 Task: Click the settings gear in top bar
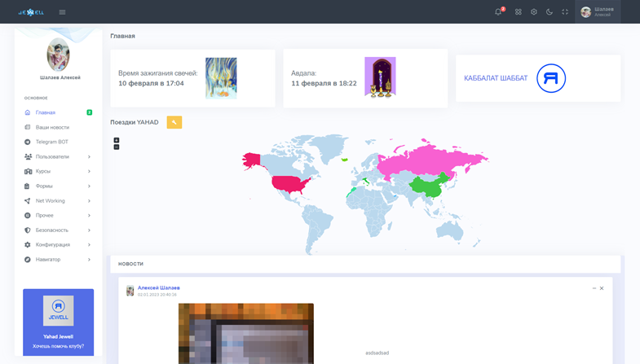click(534, 12)
